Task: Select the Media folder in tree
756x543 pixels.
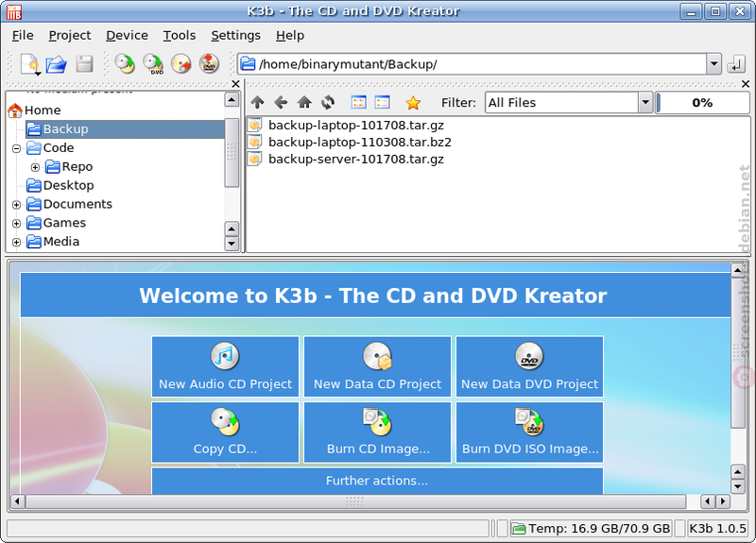Action: (53, 242)
